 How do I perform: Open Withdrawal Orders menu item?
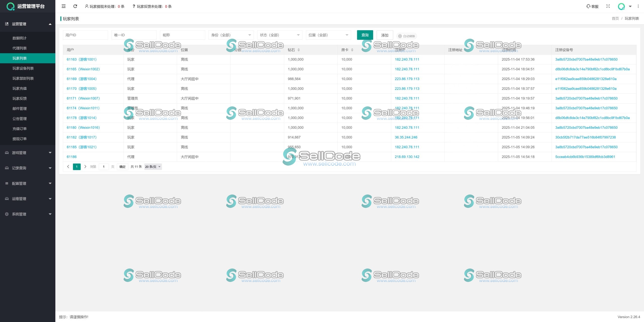20,139
